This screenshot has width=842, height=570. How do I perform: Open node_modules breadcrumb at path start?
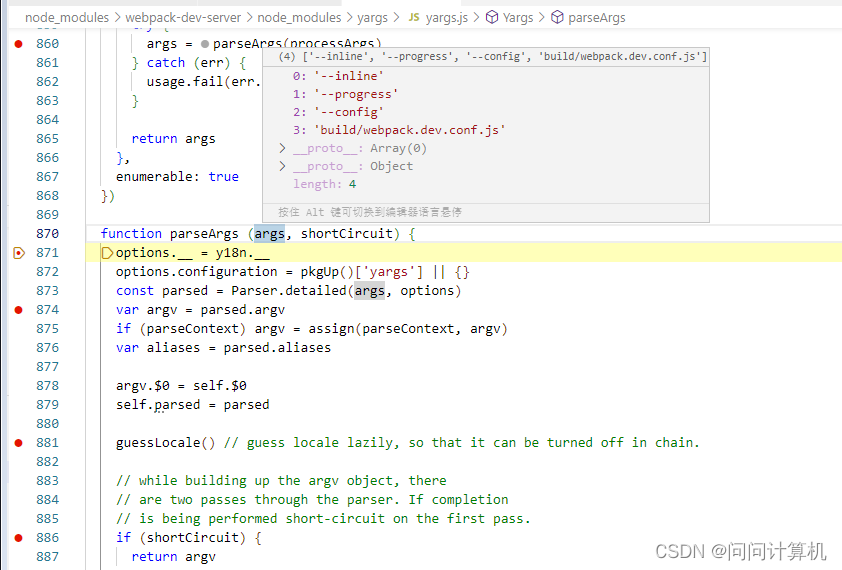click(x=67, y=18)
